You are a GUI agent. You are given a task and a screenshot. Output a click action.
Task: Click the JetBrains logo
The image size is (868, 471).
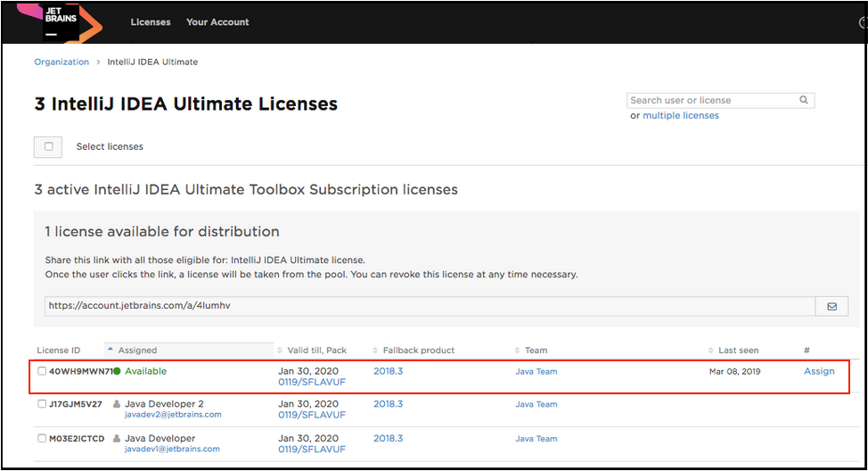coord(61,22)
